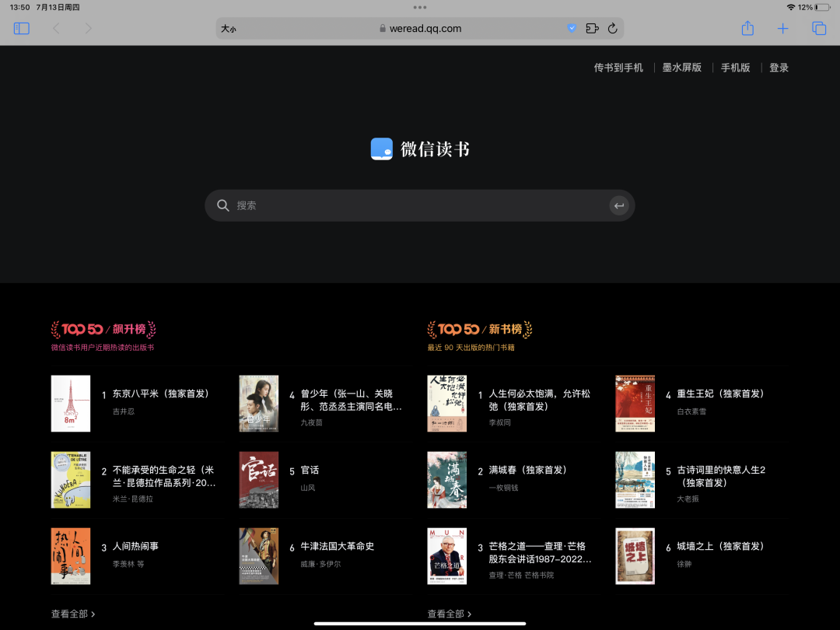Screen dimensions: 840x630
Task: Select the title 官话
Action: [310, 470]
